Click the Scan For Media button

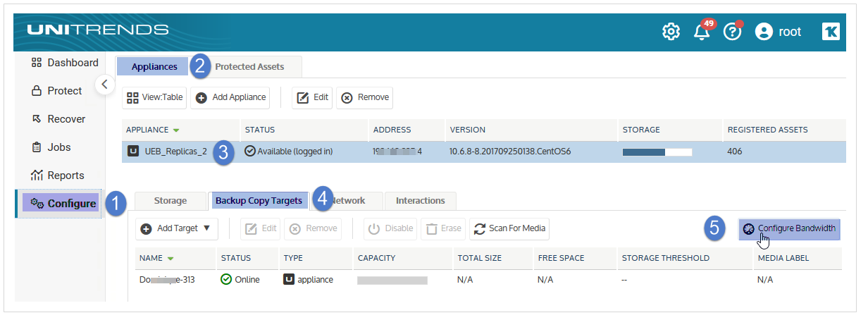click(509, 228)
